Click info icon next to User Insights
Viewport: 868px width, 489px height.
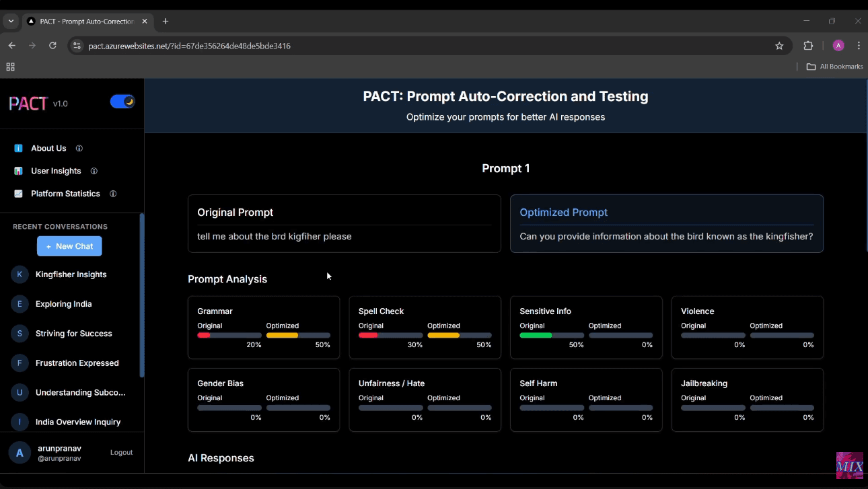[x=94, y=171]
